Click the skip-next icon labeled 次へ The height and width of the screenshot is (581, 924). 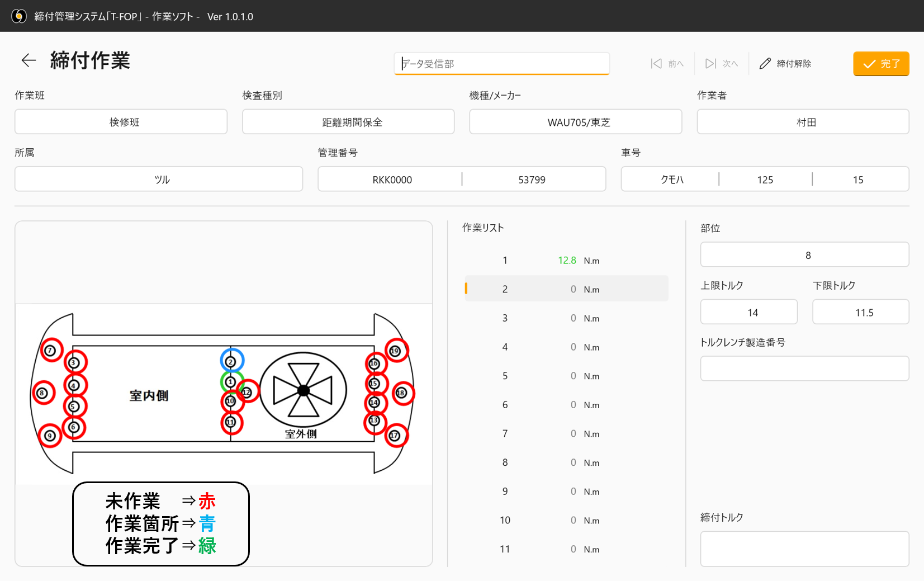710,63
